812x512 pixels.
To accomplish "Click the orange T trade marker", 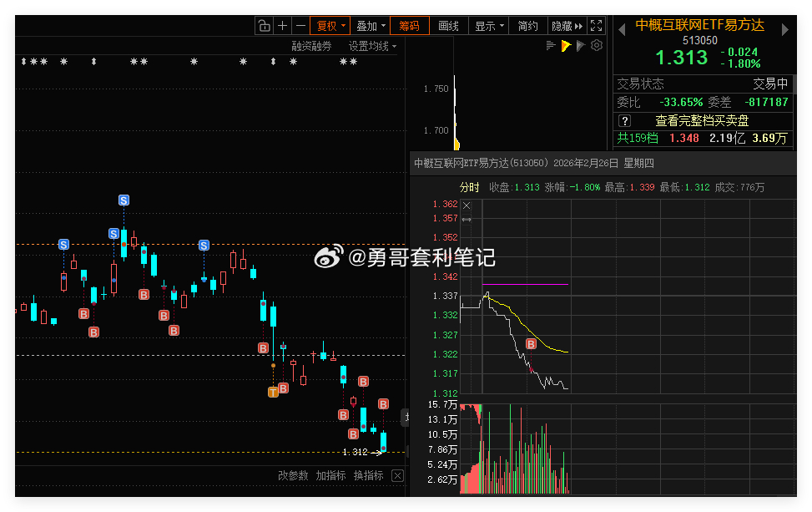I will [273, 392].
